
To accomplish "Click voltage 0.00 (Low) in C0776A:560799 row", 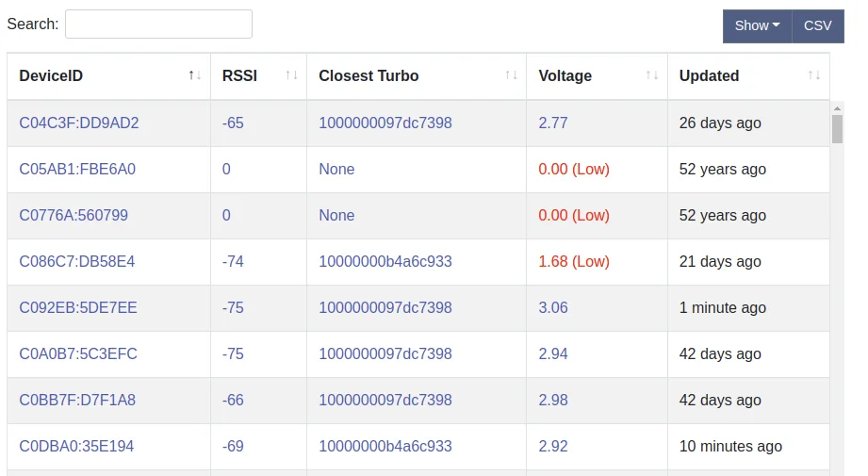I will 574,215.
